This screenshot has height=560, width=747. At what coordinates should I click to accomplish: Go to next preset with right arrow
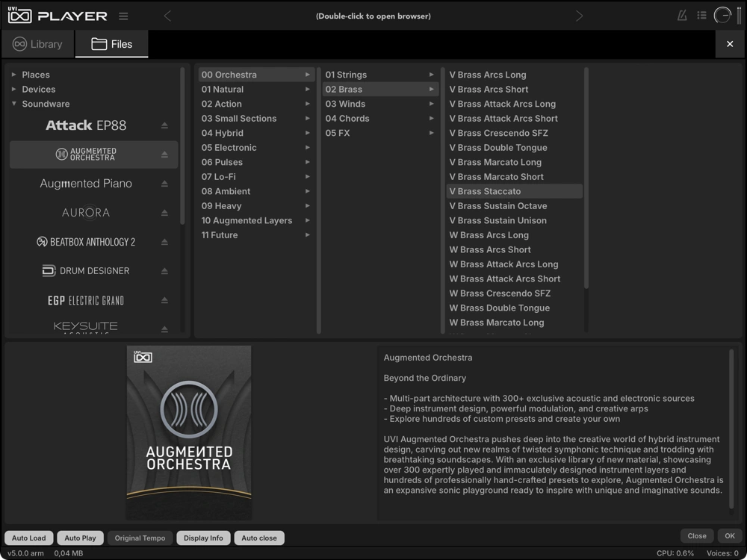(x=580, y=16)
